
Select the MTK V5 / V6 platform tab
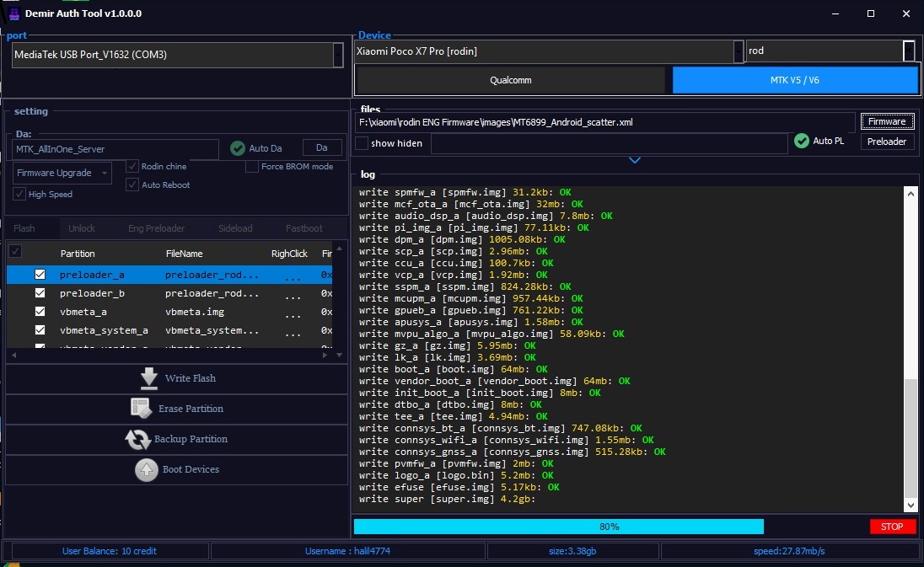[x=795, y=80]
